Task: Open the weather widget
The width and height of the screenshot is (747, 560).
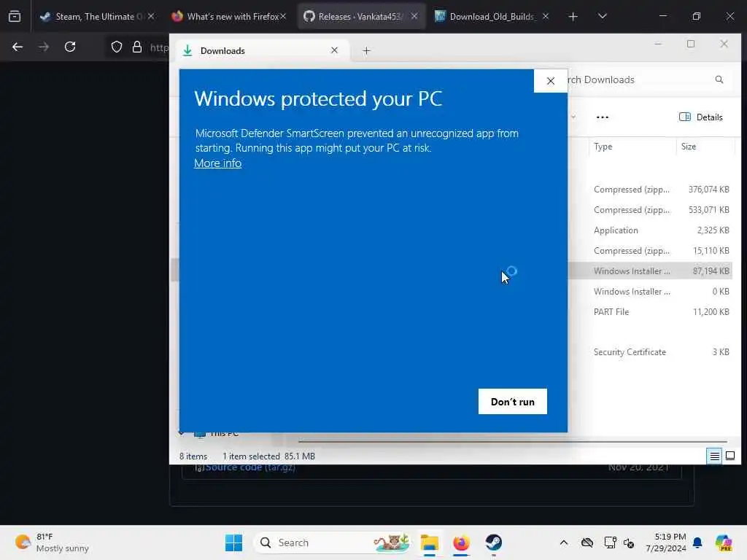Action: coord(52,542)
